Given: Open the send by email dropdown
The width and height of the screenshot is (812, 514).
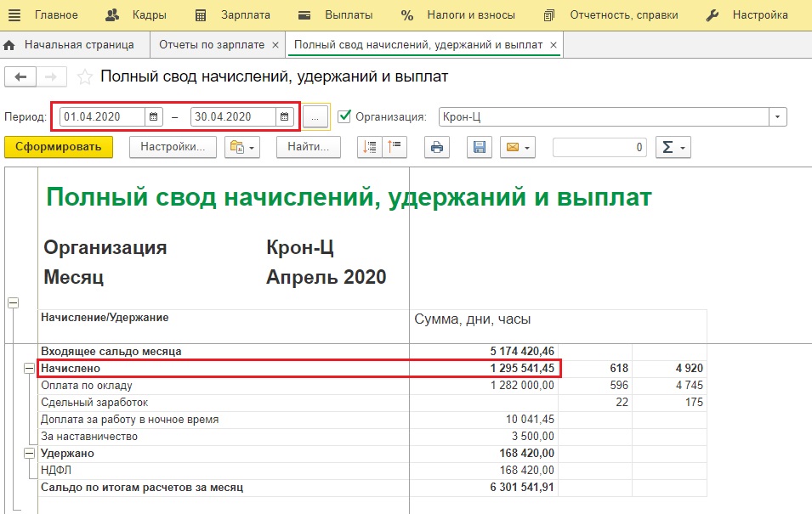Looking at the screenshot, I should pyautogui.click(x=518, y=147).
